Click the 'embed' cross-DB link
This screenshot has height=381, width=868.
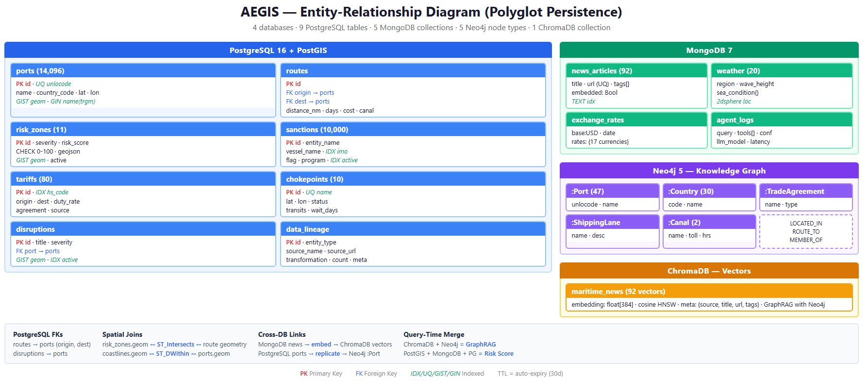click(x=321, y=345)
